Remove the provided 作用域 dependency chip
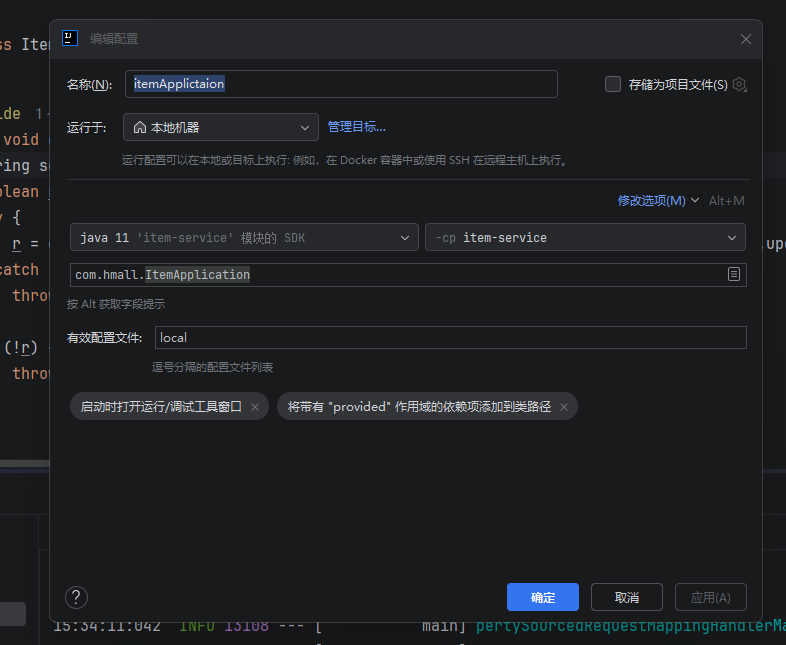The width and height of the screenshot is (786, 645). [x=564, y=407]
